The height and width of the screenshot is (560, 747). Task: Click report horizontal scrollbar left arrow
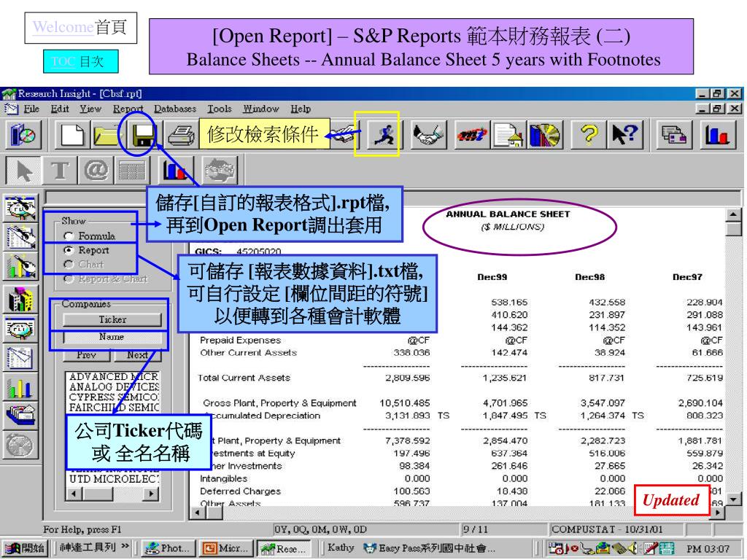pos(197,513)
